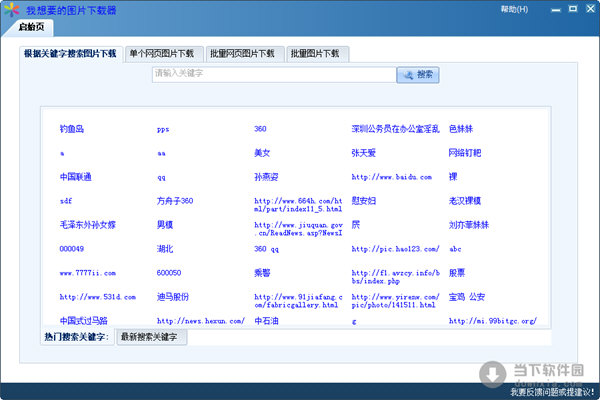The width and height of the screenshot is (600, 400).
Task: Open the 帮助(H) help menu
Action: click(x=514, y=9)
